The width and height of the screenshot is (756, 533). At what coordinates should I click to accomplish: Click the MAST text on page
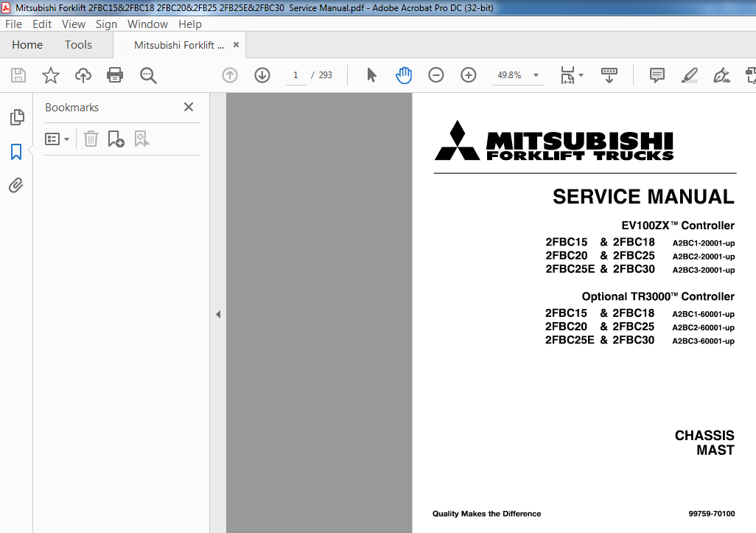pos(715,450)
